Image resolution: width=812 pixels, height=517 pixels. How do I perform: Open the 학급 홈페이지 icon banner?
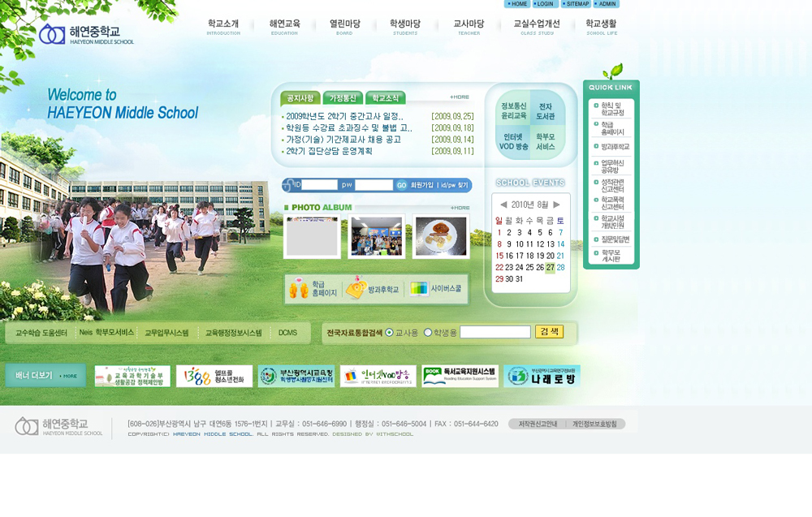(313, 288)
